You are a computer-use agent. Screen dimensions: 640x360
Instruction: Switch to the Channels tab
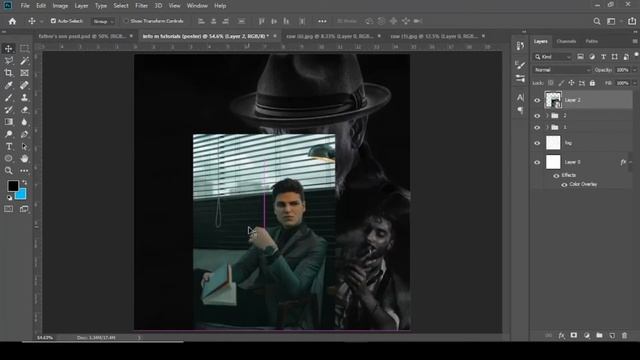[566, 42]
